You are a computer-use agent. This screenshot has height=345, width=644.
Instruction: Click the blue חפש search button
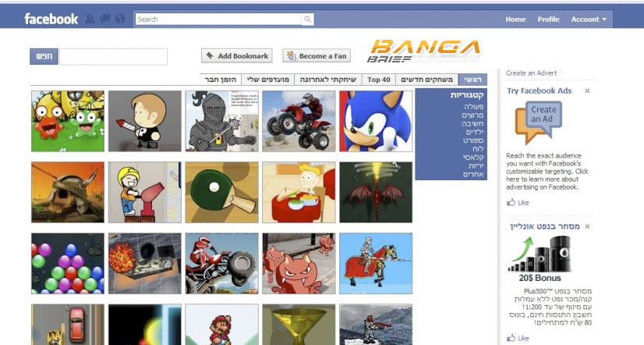[44, 56]
